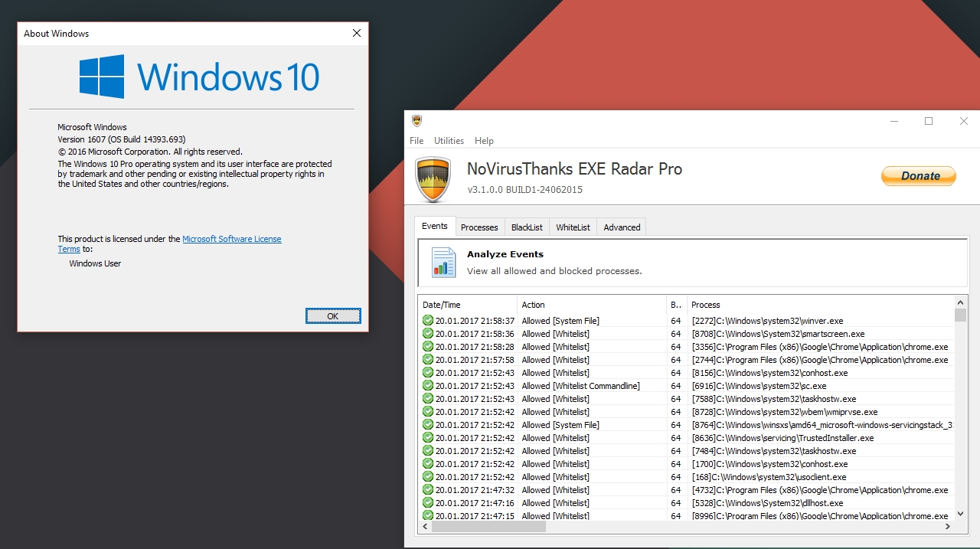The width and height of the screenshot is (980, 549).
Task: Open the File menu
Action: (x=416, y=141)
